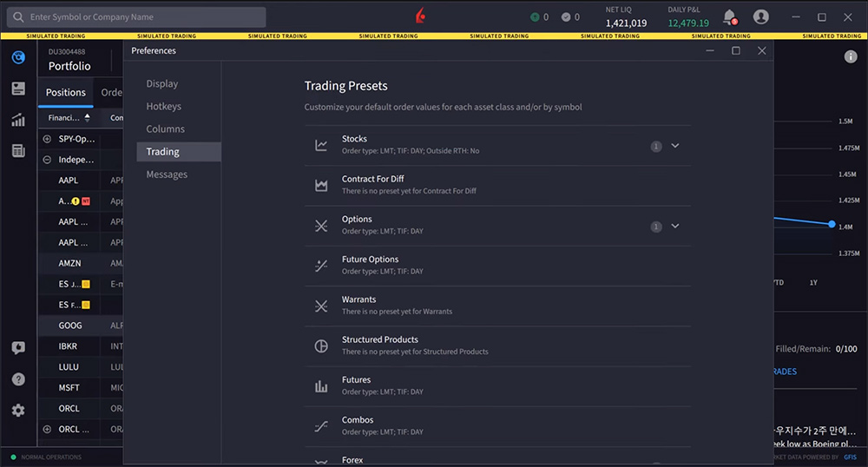This screenshot has width=868, height=467.
Task: Click the Futures bar chart preset icon
Action: 321,386
